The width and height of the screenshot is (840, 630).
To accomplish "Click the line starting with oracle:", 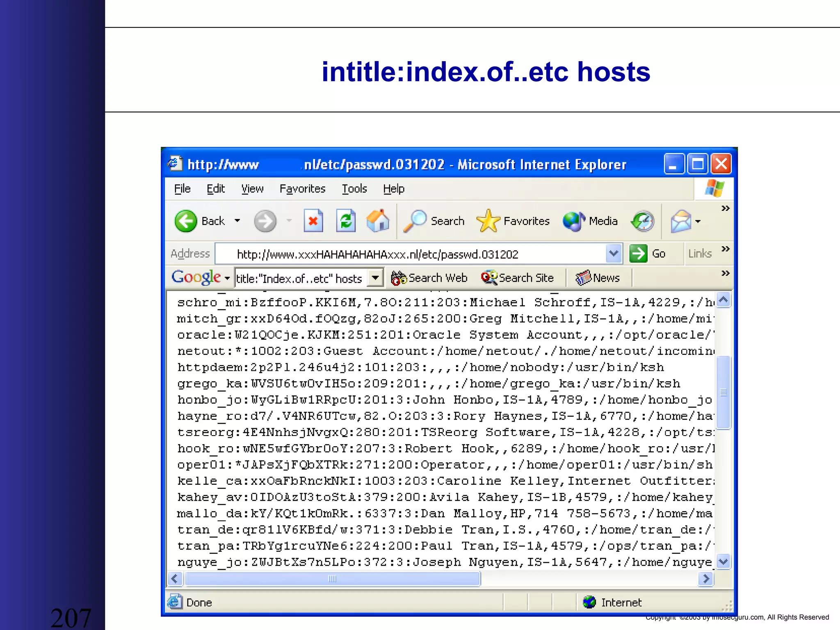I will click(445, 335).
